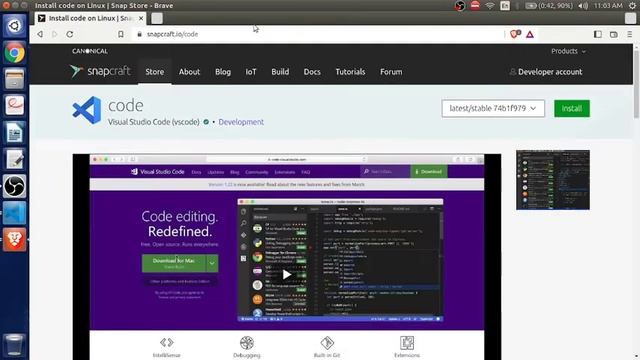Click the Visual Studio Code snap icon

[87, 110]
